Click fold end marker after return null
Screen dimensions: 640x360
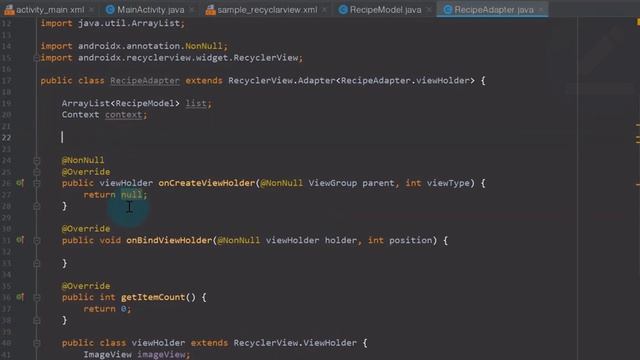(37, 207)
